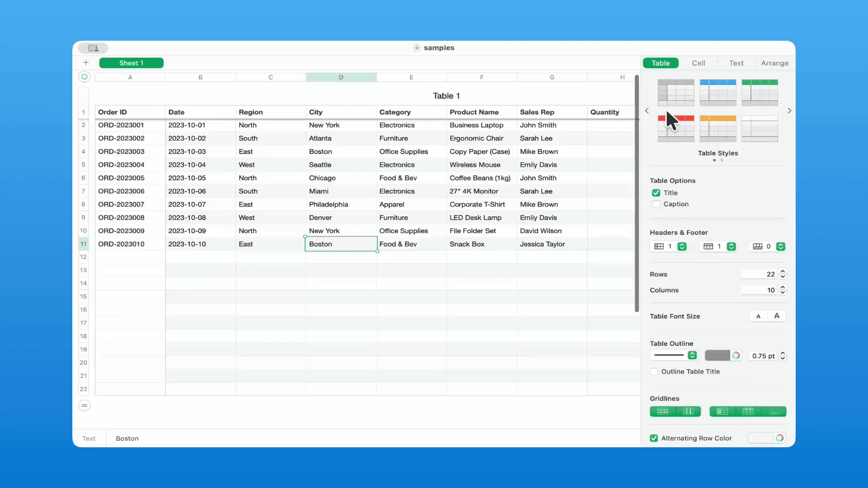Screen dimensions: 868x488
Task: Go to next table styles page
Action: click(789, 111)
